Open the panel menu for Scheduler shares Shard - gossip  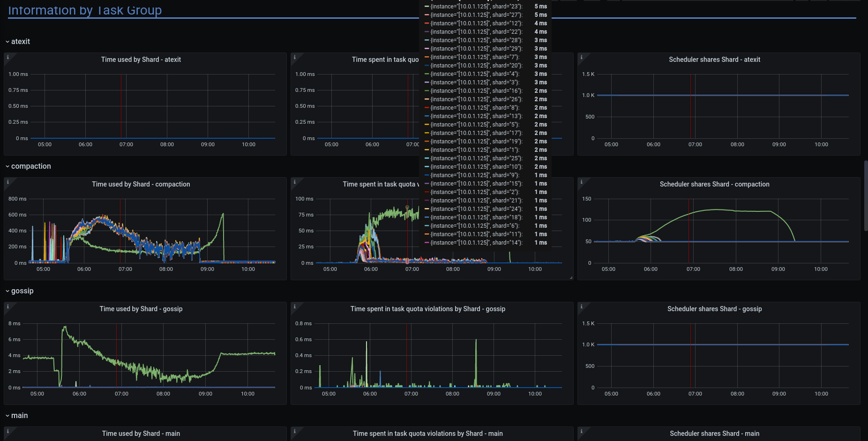click(x=714, y=309)
